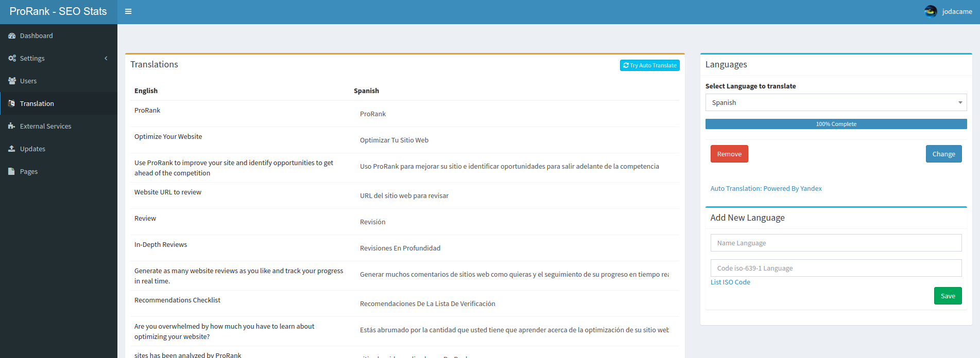Click the Updates upload icon
This screenshot has height=358, width=980.
(12, 149)
